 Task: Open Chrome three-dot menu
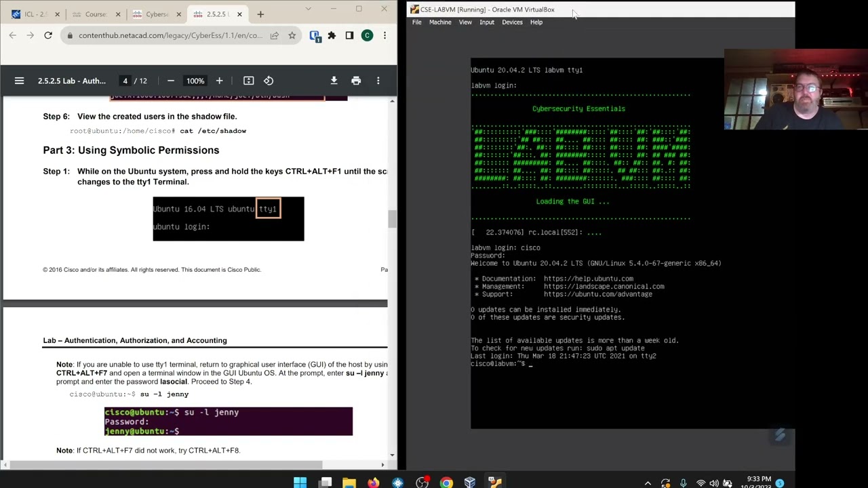pyautogui.click(x=384, y=35)
